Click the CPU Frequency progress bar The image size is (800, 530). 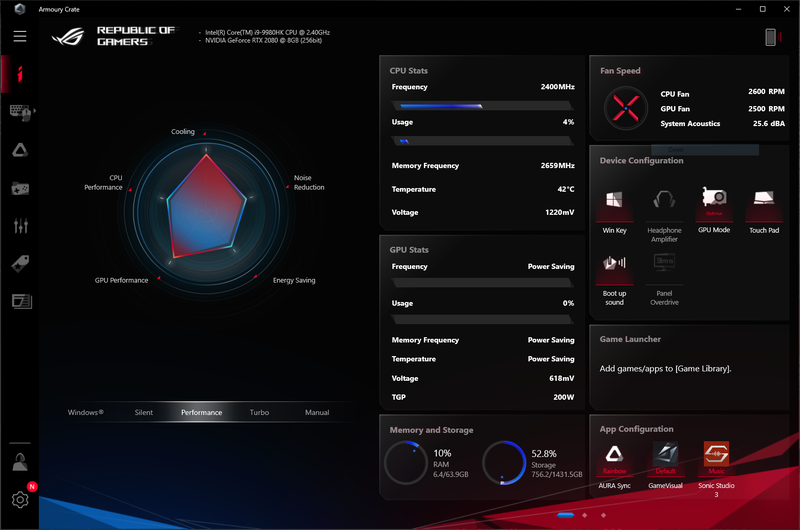click(482, 106)
